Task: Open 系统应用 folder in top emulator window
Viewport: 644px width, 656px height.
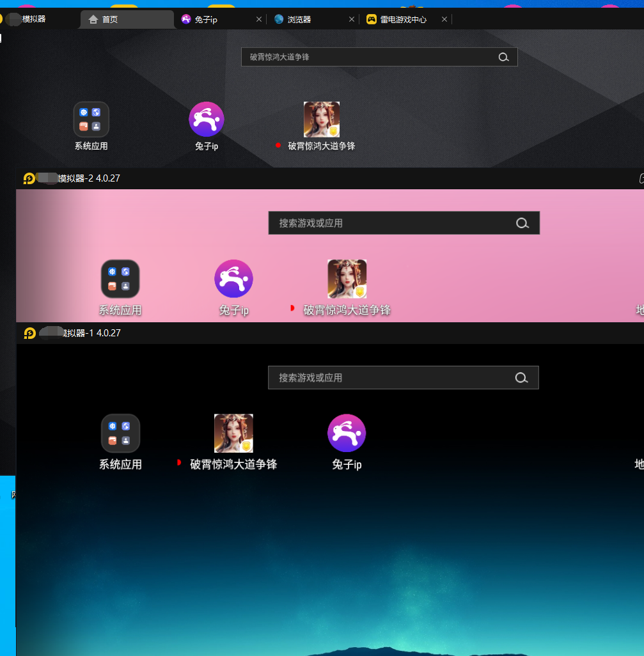Action: point(91,119)
